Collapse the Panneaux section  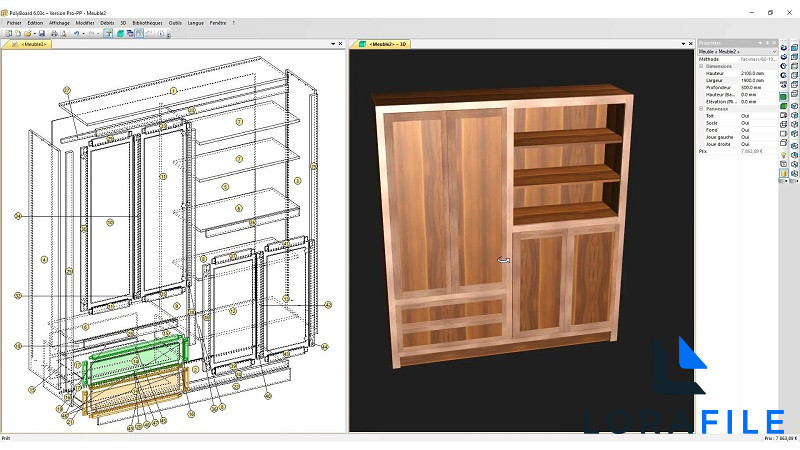pyautogui.click(x=701, y=109)
